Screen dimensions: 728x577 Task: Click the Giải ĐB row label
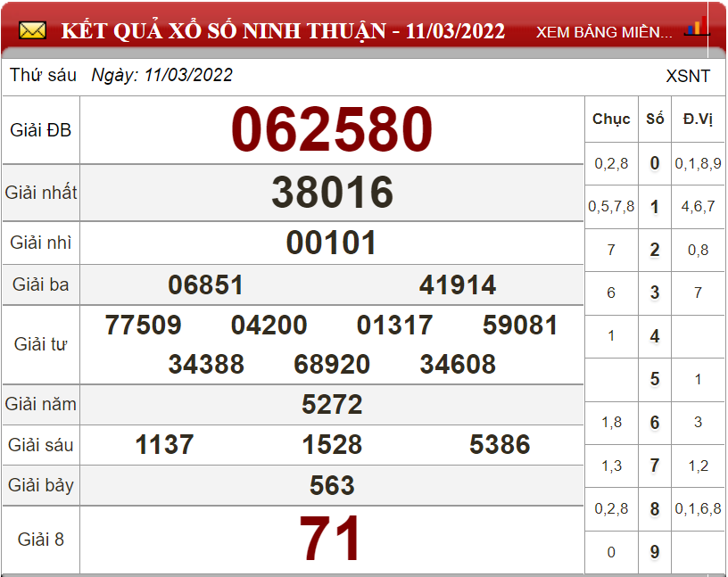(41, 130)
